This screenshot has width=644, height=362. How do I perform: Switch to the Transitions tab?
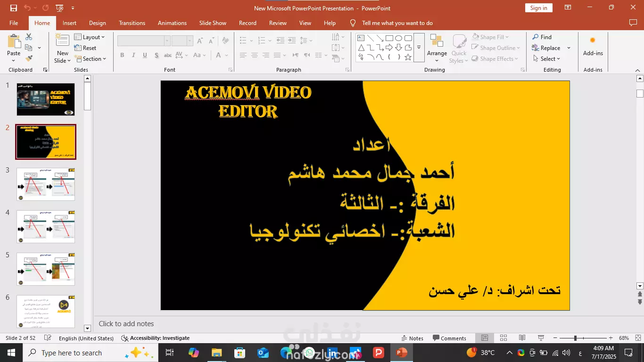click(x=132, y=23)
